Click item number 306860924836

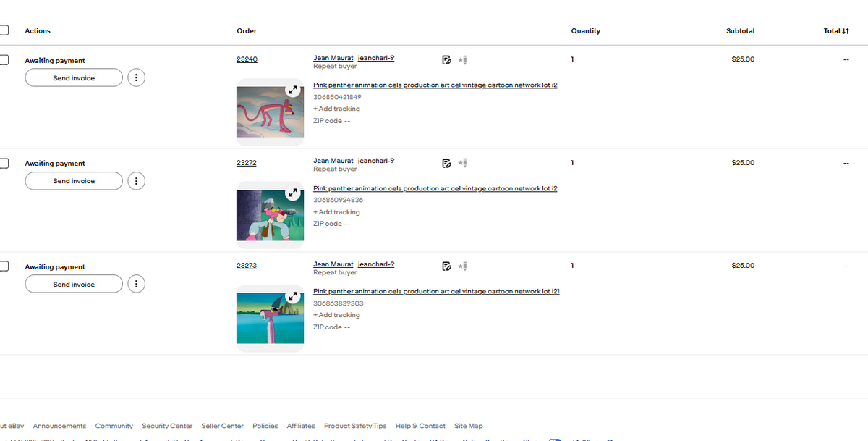pos(338,200)
